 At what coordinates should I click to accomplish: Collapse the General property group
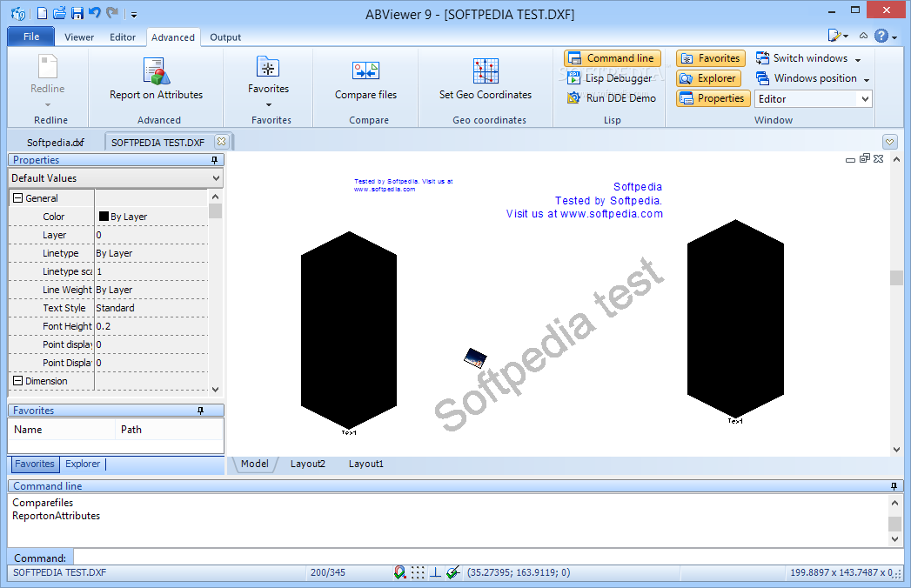(x=18, y=198)
